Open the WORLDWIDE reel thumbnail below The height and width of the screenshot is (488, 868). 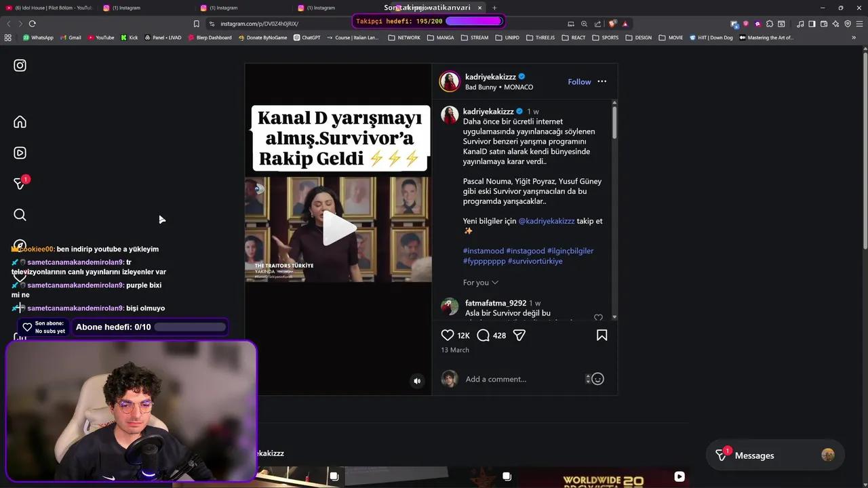[603, 477]
